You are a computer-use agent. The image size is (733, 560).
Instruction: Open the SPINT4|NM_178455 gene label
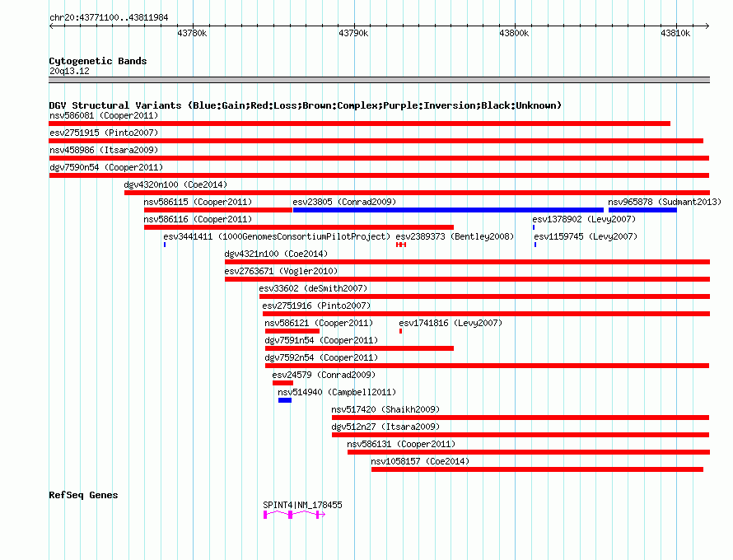(x=302, y=505)
